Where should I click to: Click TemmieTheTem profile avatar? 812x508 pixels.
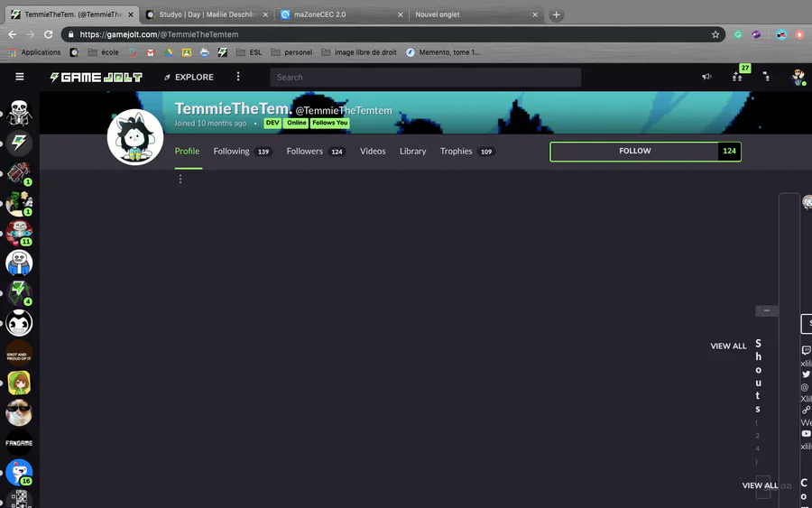click(x=135, y=137)
